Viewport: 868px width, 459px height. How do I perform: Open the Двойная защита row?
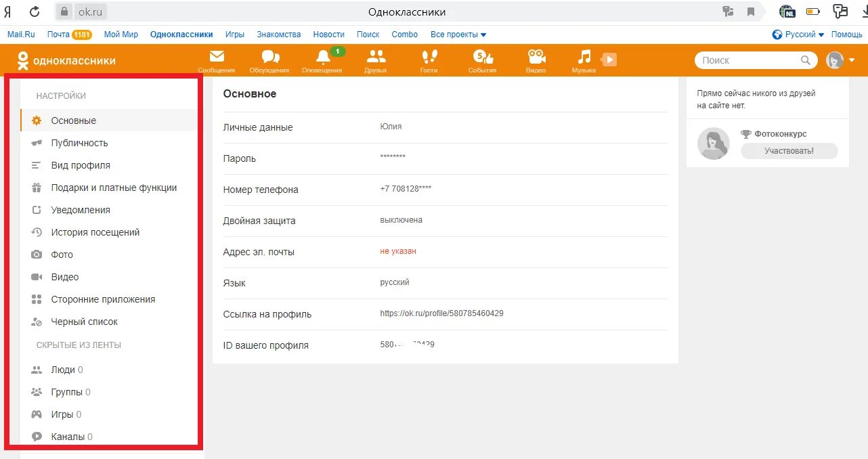[446, 221]
